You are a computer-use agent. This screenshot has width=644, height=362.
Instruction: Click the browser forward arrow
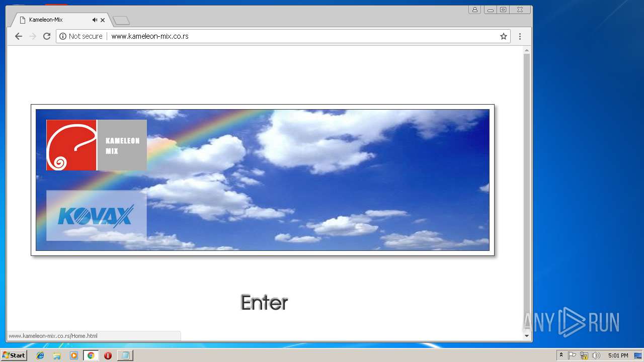pyautogui.click(x=33, y=36)
